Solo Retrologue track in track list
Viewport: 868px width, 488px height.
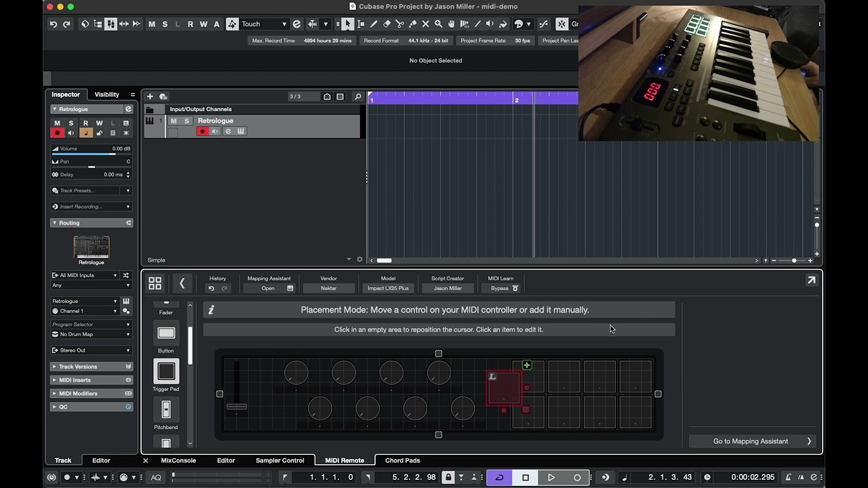tap(186, 121)
